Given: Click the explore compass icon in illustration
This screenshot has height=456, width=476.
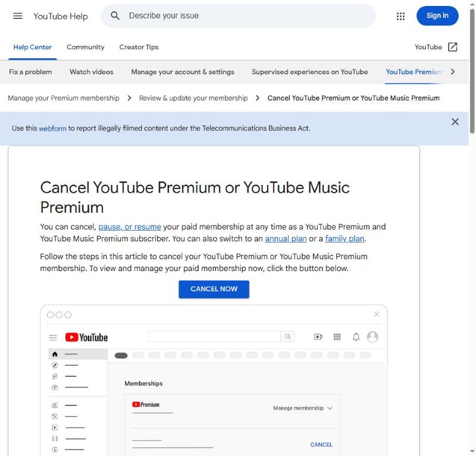Looking at the screenshot, I should (55, 365).
